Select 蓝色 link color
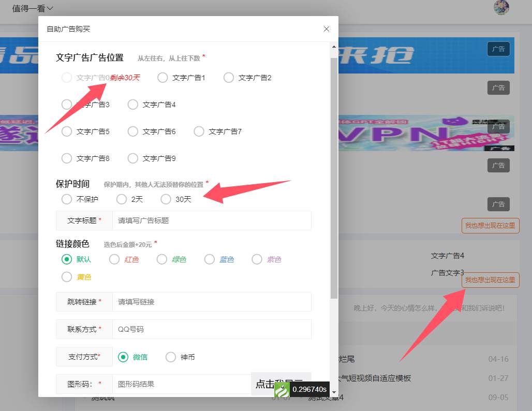The width and height of the screenshot is (532, 411). pos(210,259)
